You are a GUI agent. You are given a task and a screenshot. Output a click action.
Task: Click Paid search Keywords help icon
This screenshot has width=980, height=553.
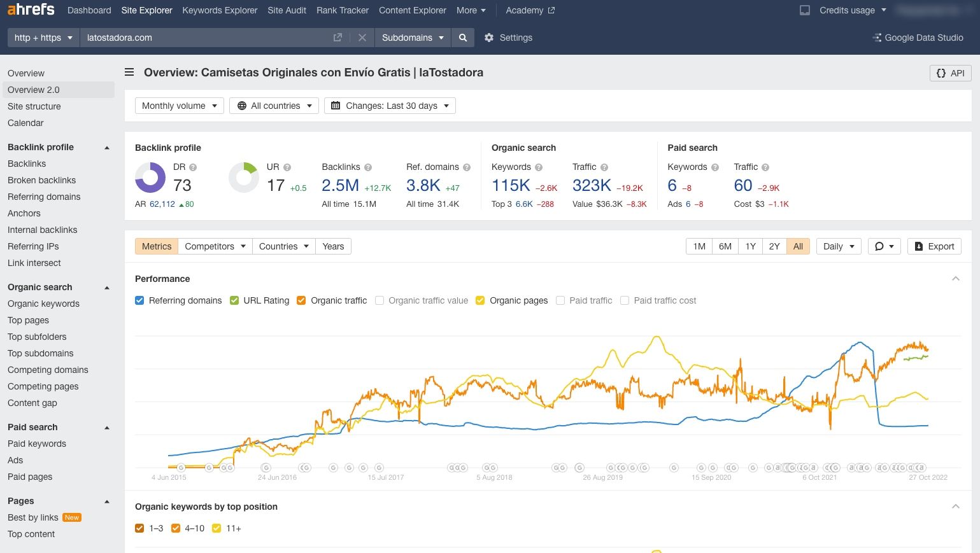click(x=715, y=167)
